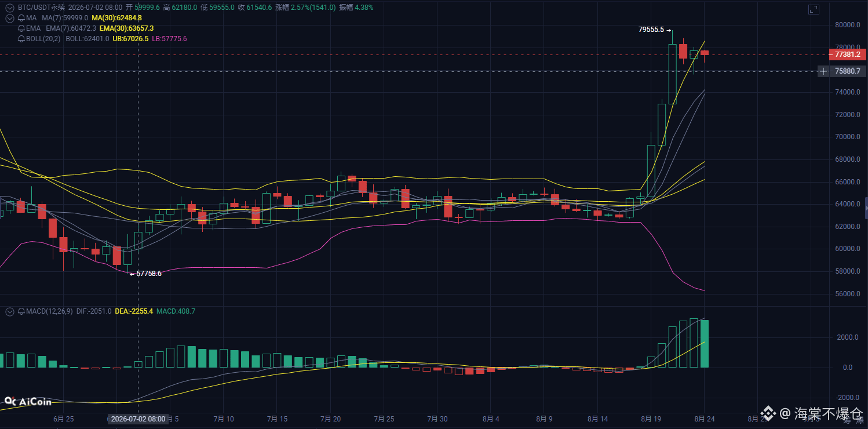Select DIF:-2051.0 value
Screen dimensions: 868x429
click(x=94, y=311)
